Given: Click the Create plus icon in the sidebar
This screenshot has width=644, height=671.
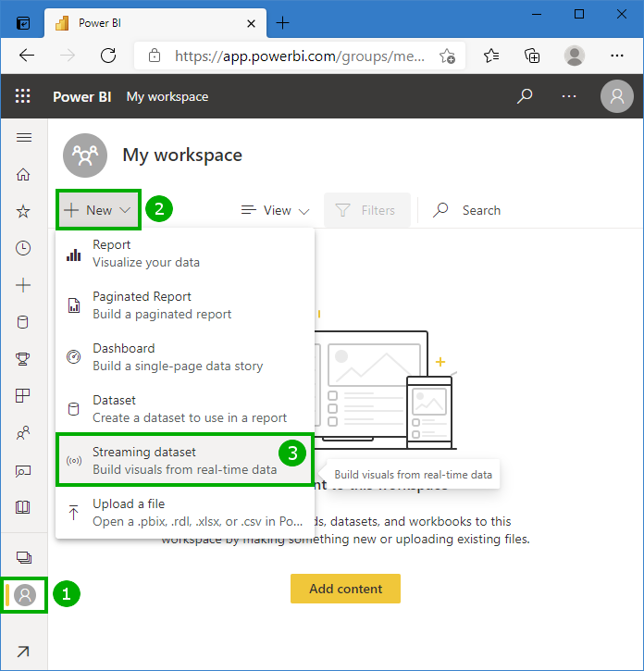Looking at the screenshot, I should point(23,285).
